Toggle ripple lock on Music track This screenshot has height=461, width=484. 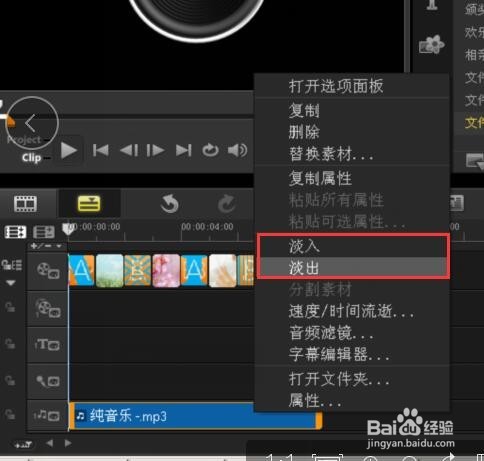10,415
